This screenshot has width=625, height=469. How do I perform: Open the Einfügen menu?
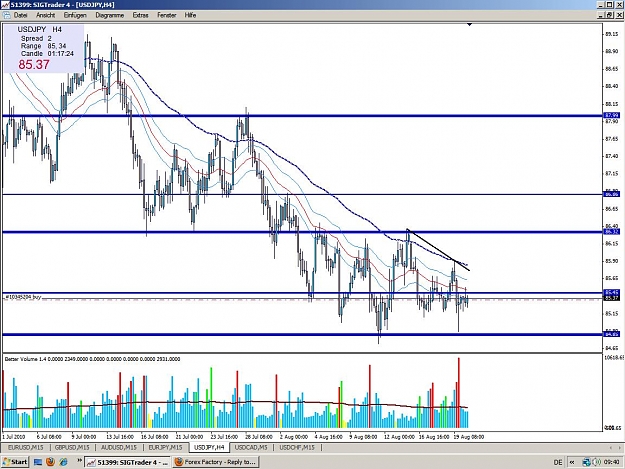[75, 15]
